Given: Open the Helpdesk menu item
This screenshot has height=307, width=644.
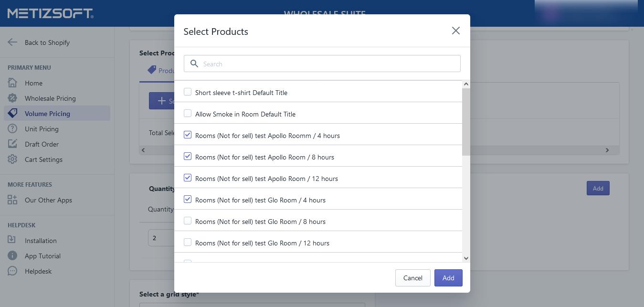Looking at the screenshot, I should 38,271.
